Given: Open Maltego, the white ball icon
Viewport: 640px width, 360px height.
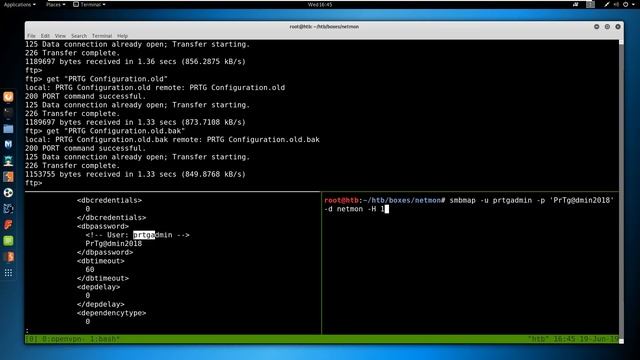Looking at the screenshot, I should (8, 193).
